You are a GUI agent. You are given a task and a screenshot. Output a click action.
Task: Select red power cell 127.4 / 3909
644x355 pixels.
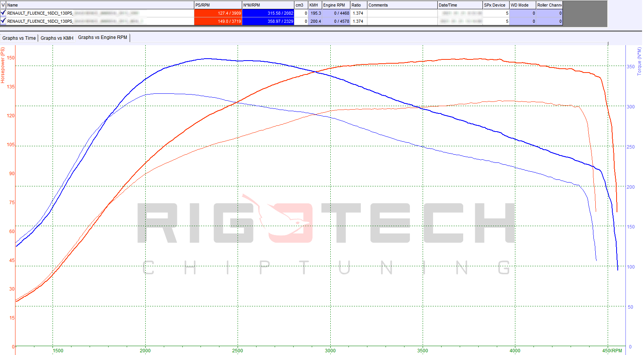(x=218, y=13)
